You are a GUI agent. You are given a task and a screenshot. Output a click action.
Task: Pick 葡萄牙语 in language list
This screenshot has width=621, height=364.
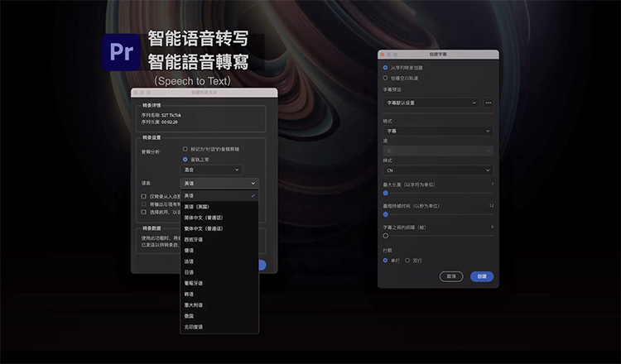pyautogui.click(x=219, y=283)
